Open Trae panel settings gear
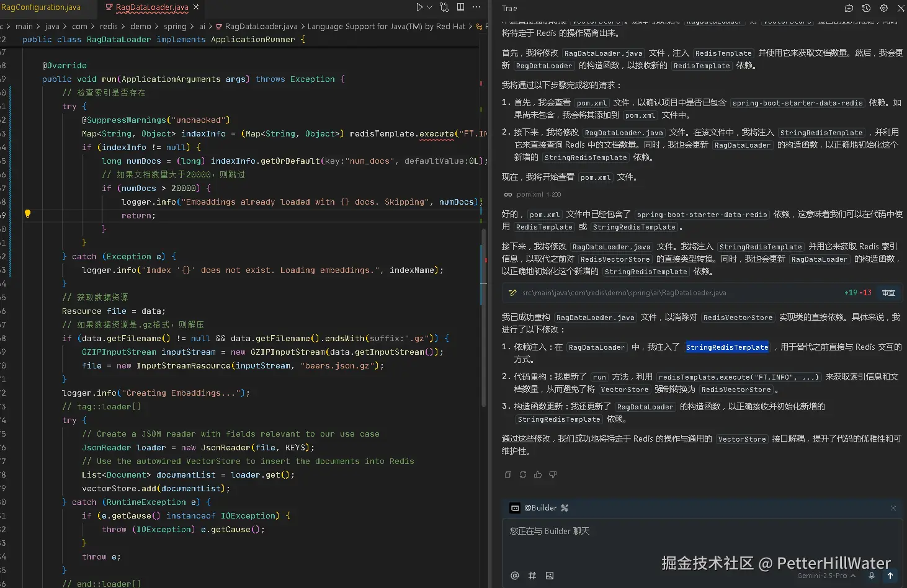 point(883,8)
